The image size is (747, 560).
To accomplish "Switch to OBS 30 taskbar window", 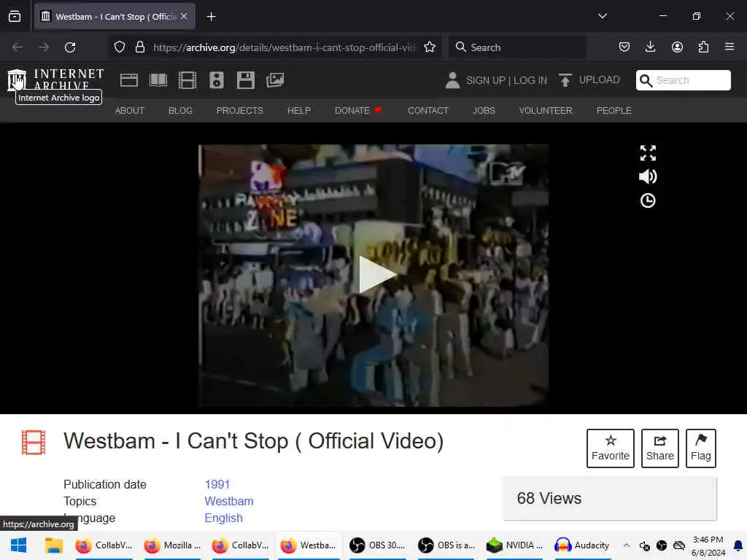I will pyautogui.click(x=377, y=545).
